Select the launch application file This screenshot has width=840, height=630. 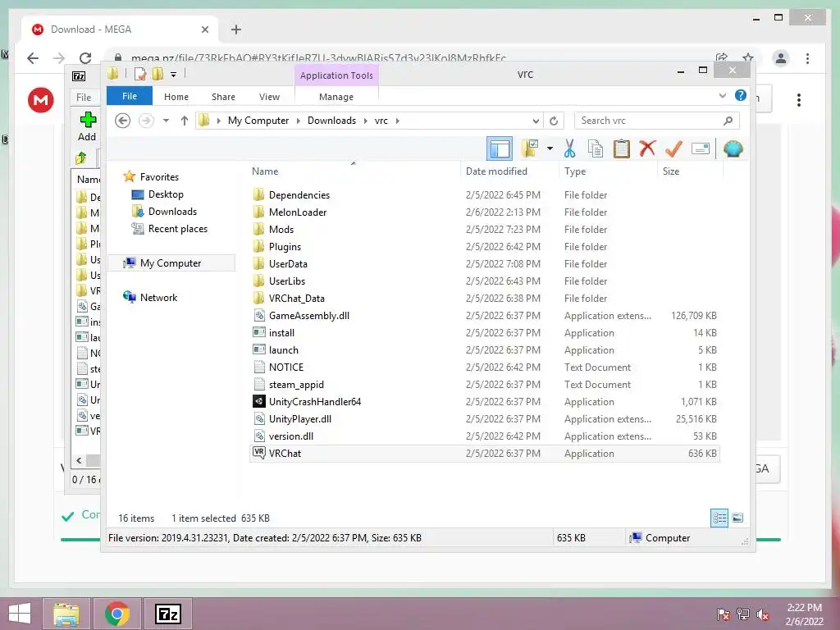[x=283, y=349]
